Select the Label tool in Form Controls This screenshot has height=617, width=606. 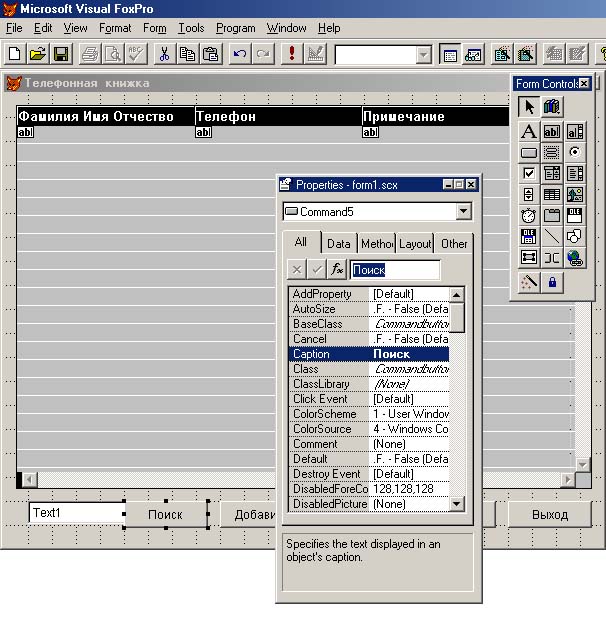[x=528, y=131]
